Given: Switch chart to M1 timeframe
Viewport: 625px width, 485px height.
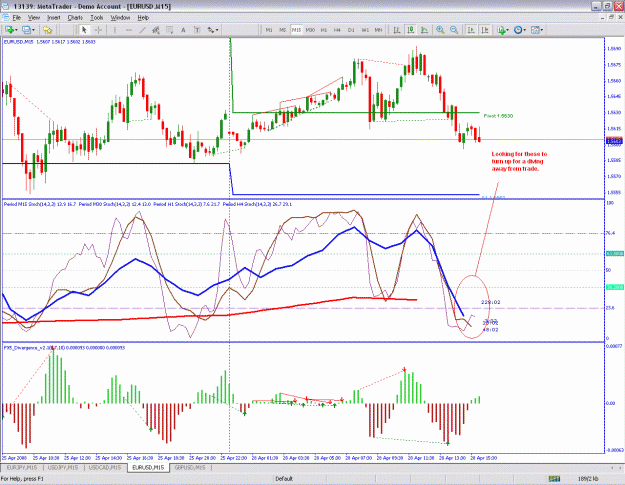Looking at the screenshot, I should click(269, 30).
